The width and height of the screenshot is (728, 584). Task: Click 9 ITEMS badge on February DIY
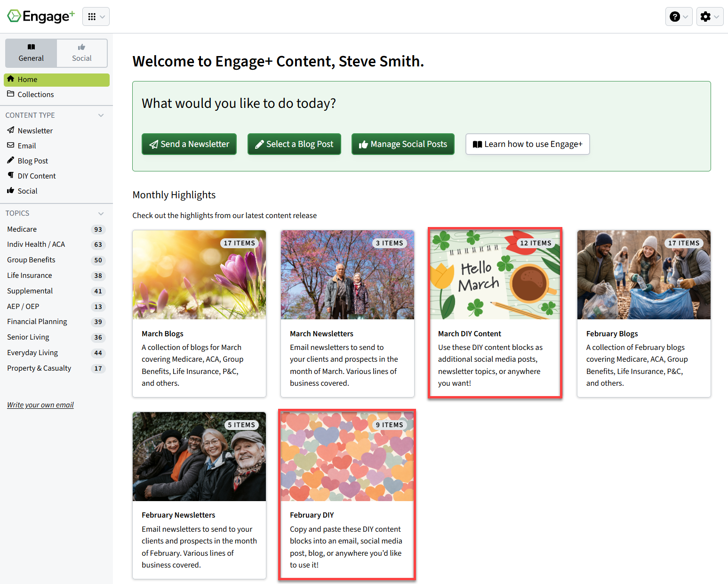point(389,425)
